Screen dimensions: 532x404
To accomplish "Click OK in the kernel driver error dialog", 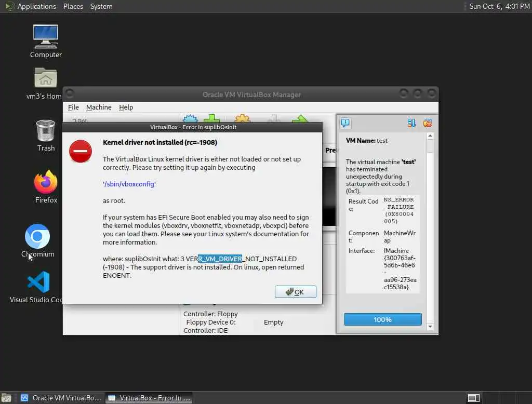I will tap(296, 292).
